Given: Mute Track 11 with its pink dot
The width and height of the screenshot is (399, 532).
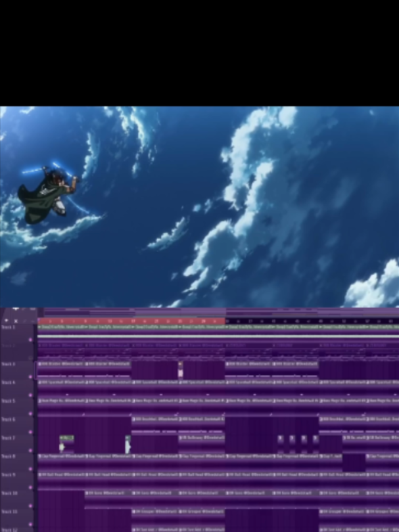Looking at the screenshot, I should (30, 524).
